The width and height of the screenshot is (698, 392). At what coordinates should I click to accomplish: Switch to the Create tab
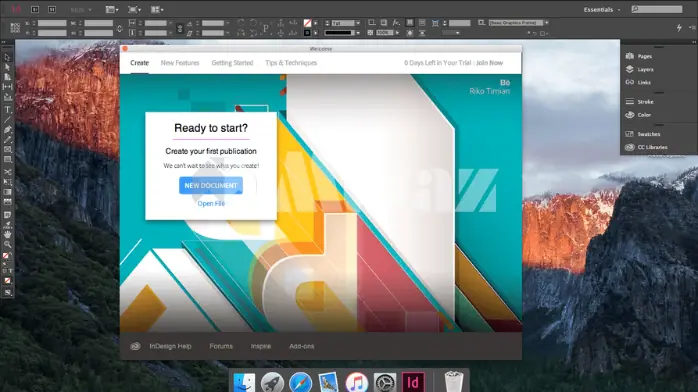(139, 63)
